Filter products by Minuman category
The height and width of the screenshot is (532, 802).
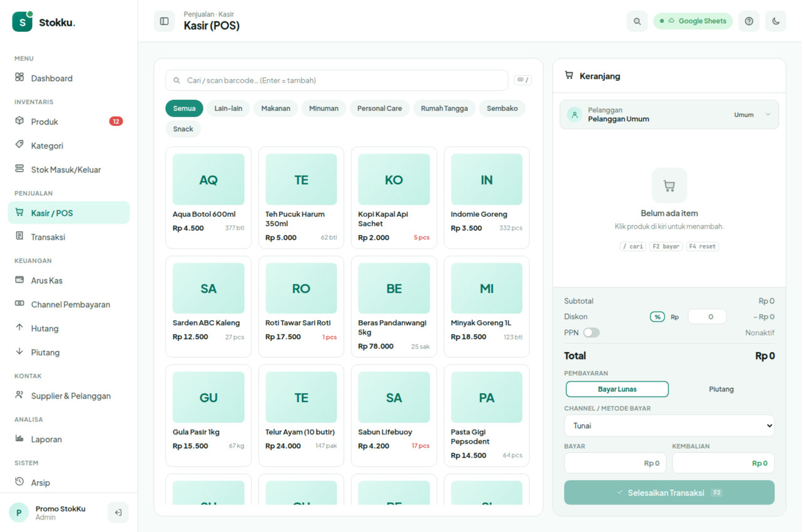pos(324,108)
